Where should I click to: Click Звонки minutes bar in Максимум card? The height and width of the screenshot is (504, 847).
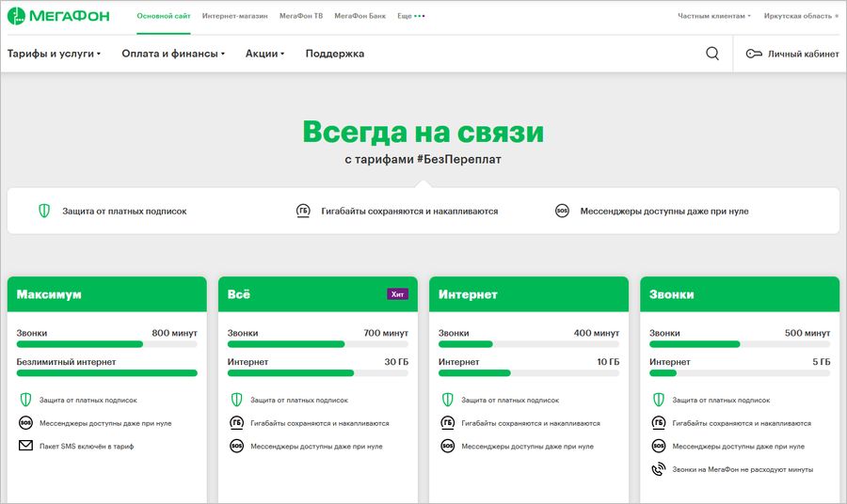click(107, 344)
